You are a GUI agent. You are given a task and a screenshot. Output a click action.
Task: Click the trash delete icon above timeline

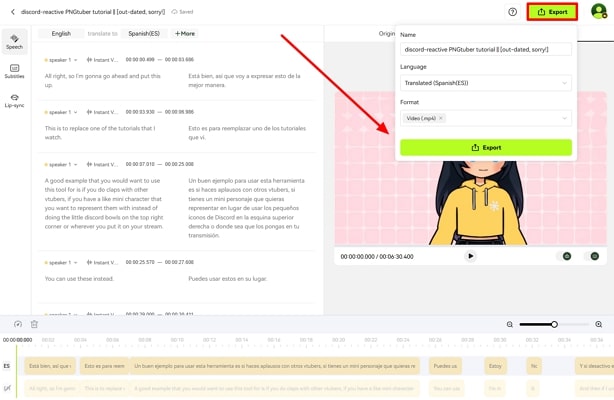[x=34, y=324]
